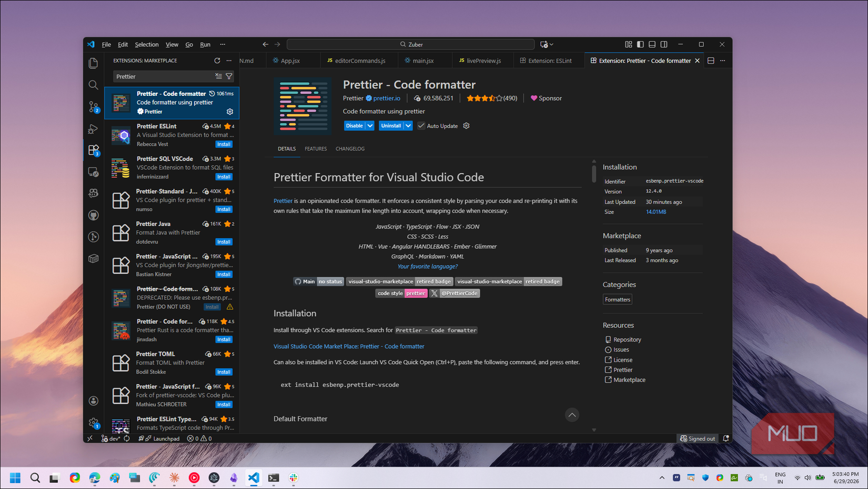Open remote window indicator in status bar
Viewport: 868px width, 489px height.
pyautogui.click(x=90, y=438)
